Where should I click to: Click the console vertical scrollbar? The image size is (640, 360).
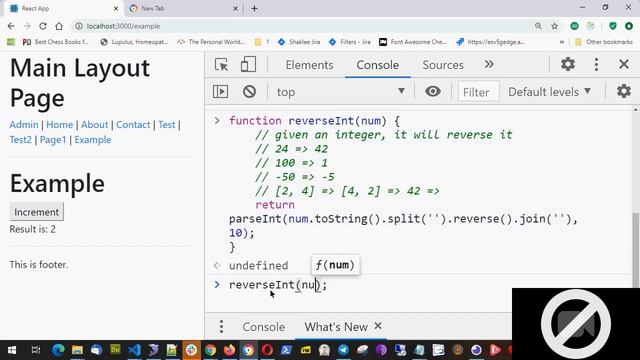(x=636, y=249)
